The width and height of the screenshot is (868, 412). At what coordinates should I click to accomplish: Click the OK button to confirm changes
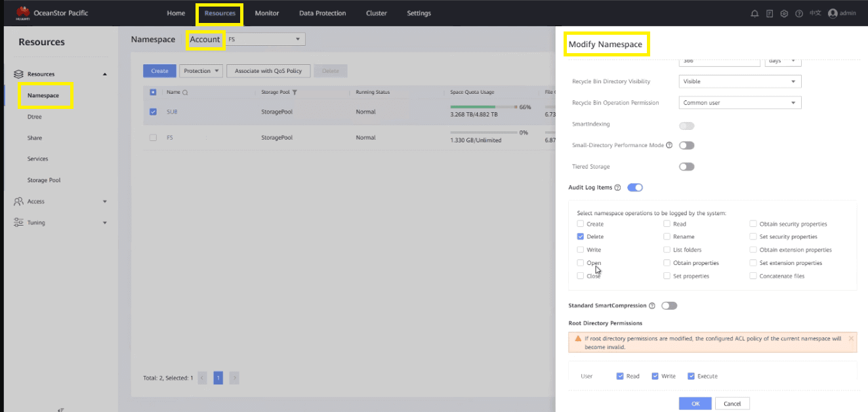[695, 403]
